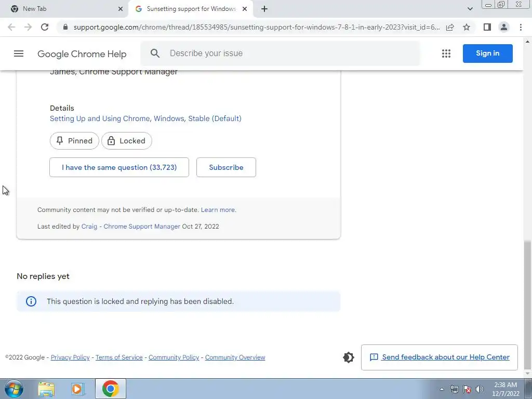Reload the current page
Image resolution: width=532 pixels, height=399 pixels.
click(x=45, y=27)
